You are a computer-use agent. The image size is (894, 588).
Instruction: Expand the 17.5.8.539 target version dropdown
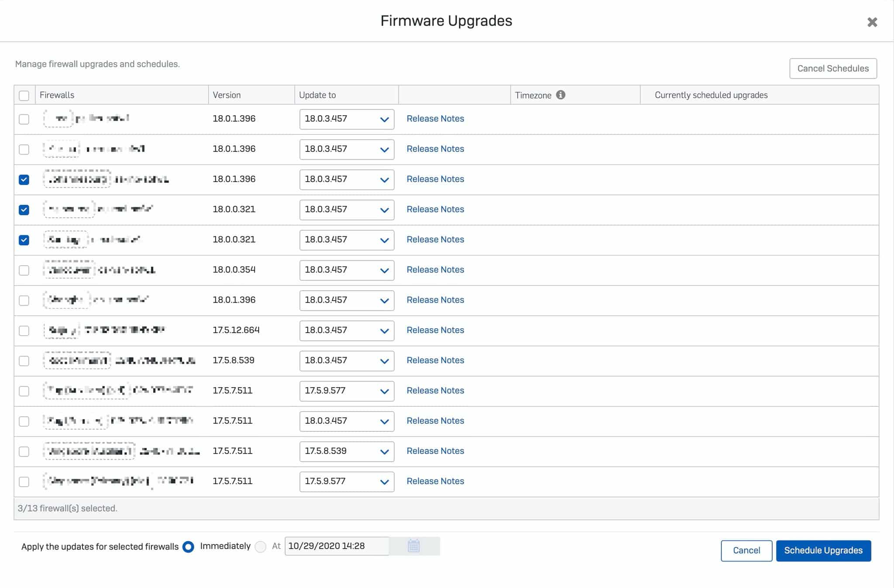(347, 451)
